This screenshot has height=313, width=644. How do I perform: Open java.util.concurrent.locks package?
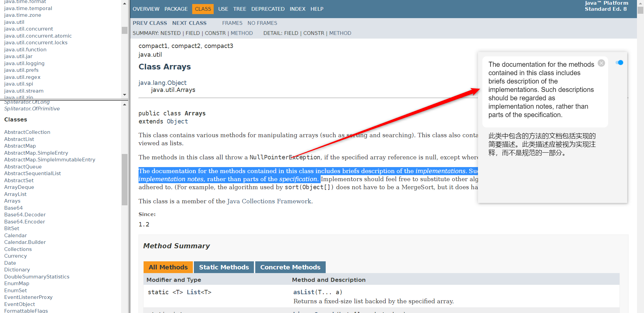[36, 43]
